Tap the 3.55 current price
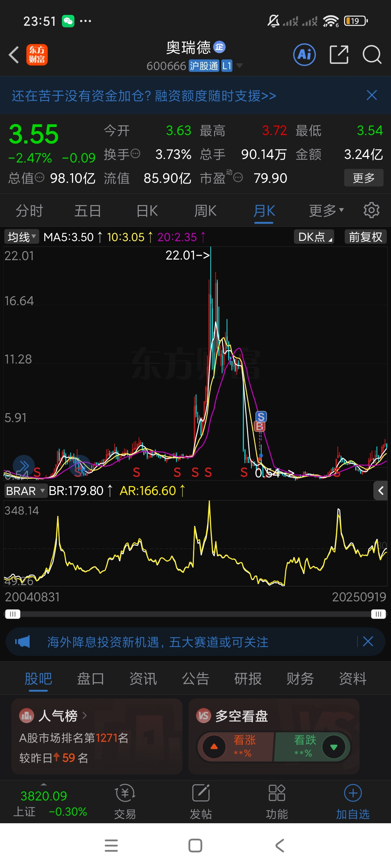391x868 pixels. click(33, 134)
